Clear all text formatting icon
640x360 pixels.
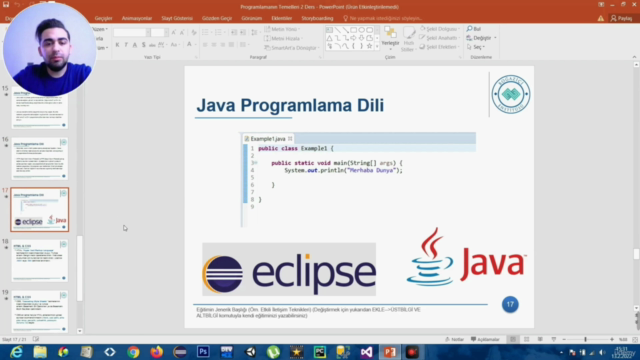tap(194, 32)
